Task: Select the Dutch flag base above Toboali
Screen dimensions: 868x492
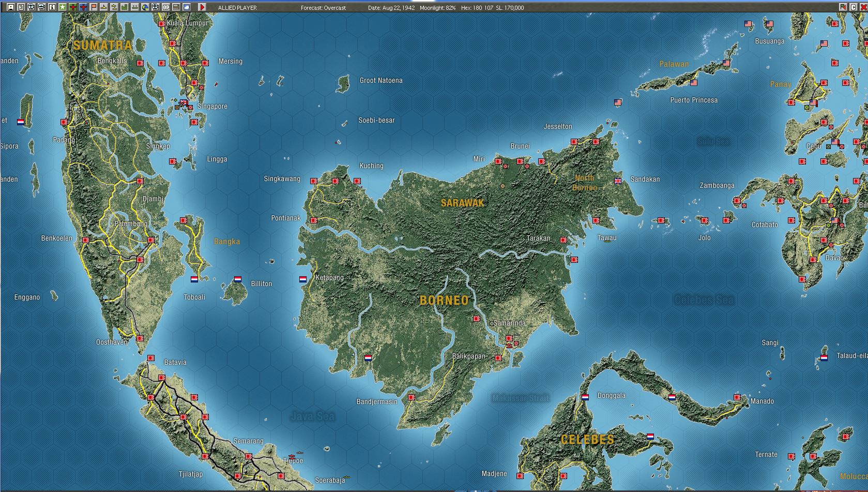Action: pos(194,279)
